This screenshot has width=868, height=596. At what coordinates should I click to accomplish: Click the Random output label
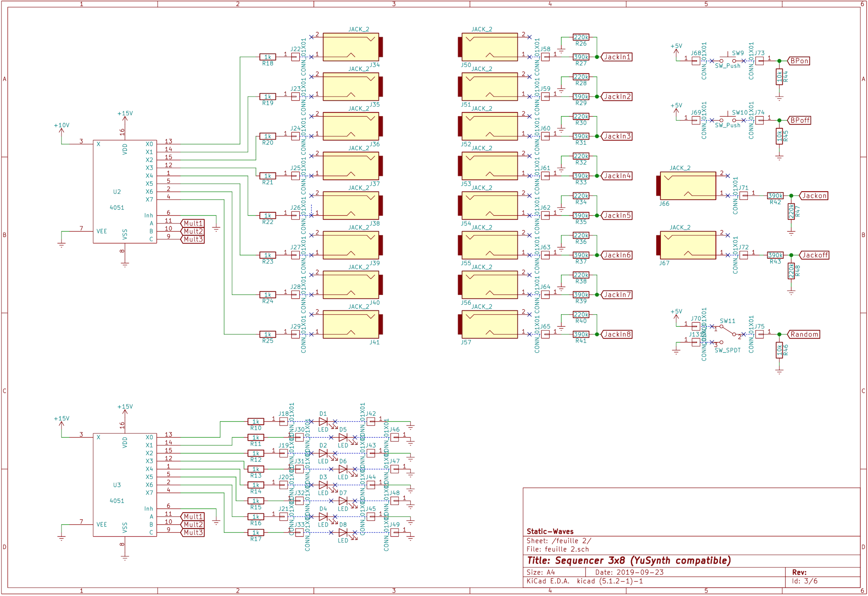804,334
